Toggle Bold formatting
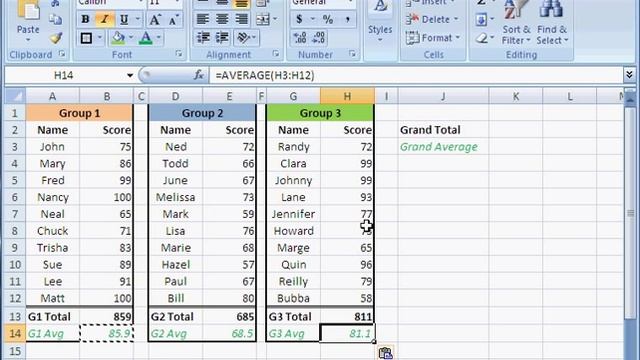This screenshot has height=360, width=640. 85,19
